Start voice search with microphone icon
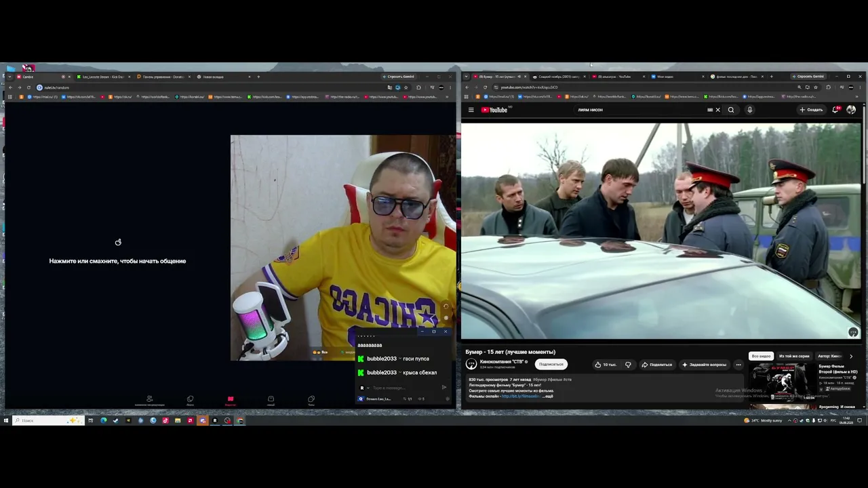This screenshot has width=868, height=488. pyautogui.click(x=749, y=110)
